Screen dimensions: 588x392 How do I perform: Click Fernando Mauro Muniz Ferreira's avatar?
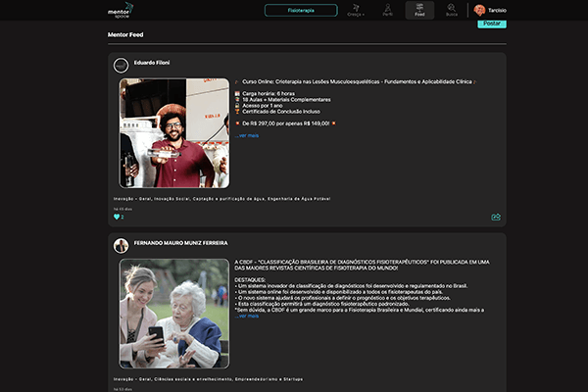point(121,245)
